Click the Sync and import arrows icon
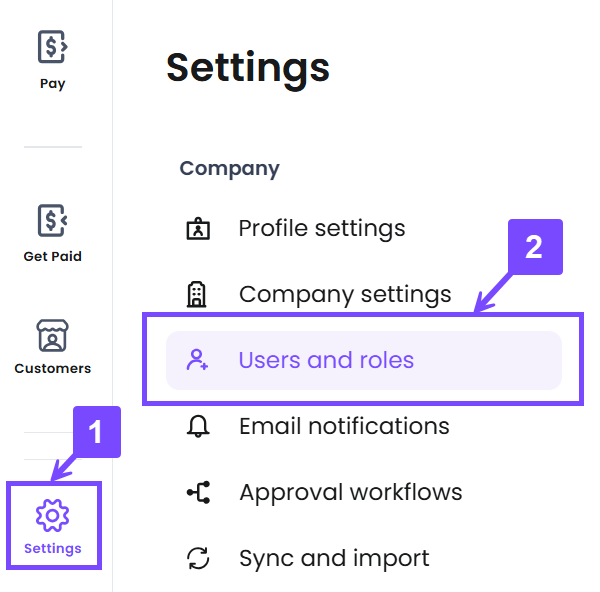600x592 pixels. (198, 558)
